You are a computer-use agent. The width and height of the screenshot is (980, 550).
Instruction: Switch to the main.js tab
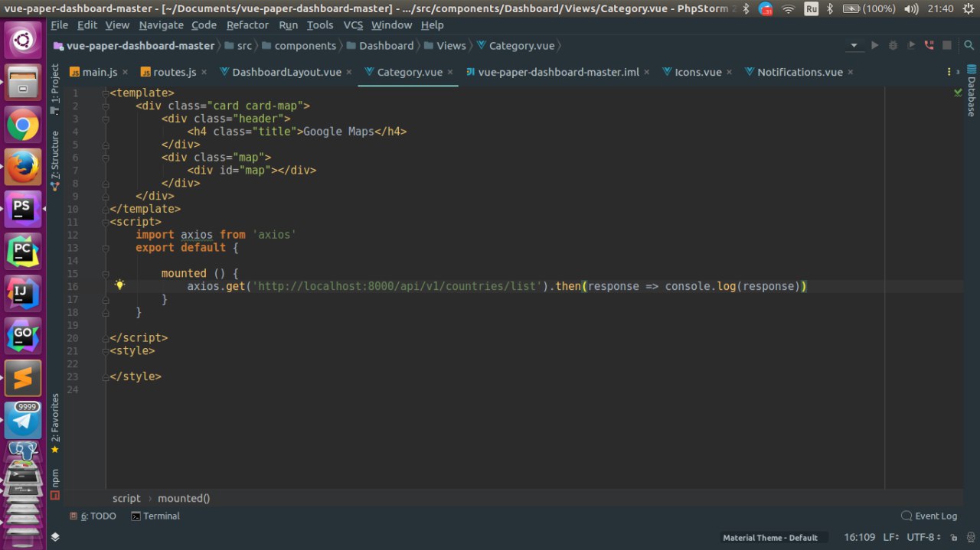(100, 72)
